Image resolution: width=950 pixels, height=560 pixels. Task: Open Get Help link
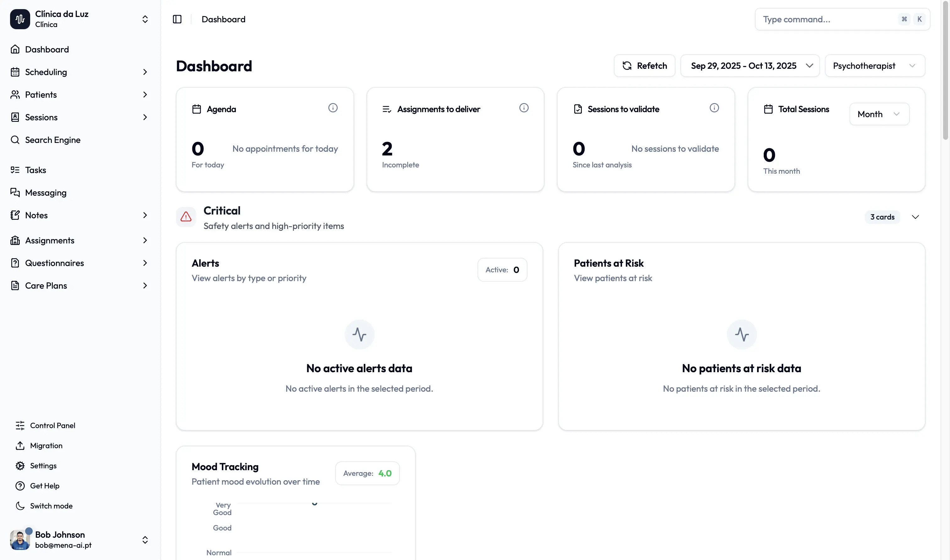click(45, 486)
